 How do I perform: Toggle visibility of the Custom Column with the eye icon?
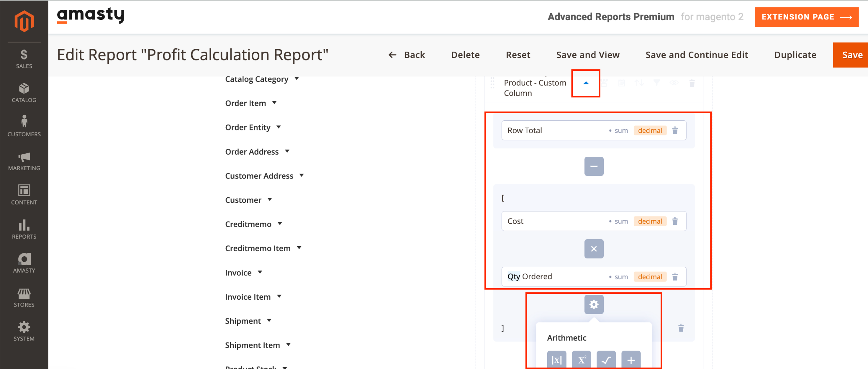[674, 83]
